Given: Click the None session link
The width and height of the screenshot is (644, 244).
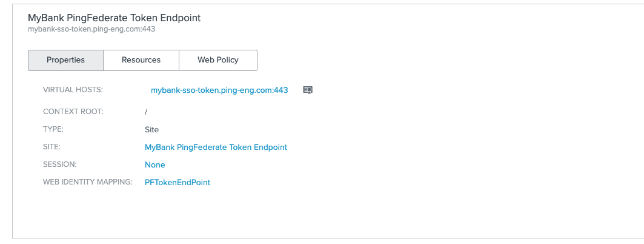Looking at the screenshot, I should coord(155,165).
